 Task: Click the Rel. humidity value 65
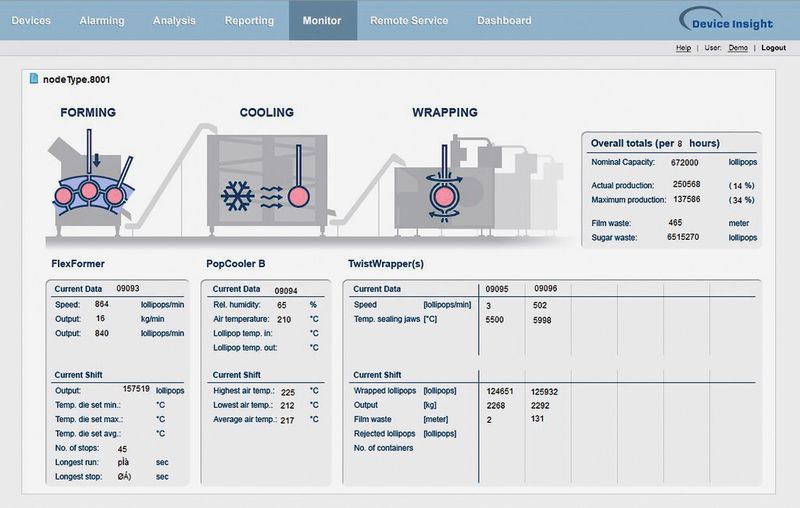(282, 305)
